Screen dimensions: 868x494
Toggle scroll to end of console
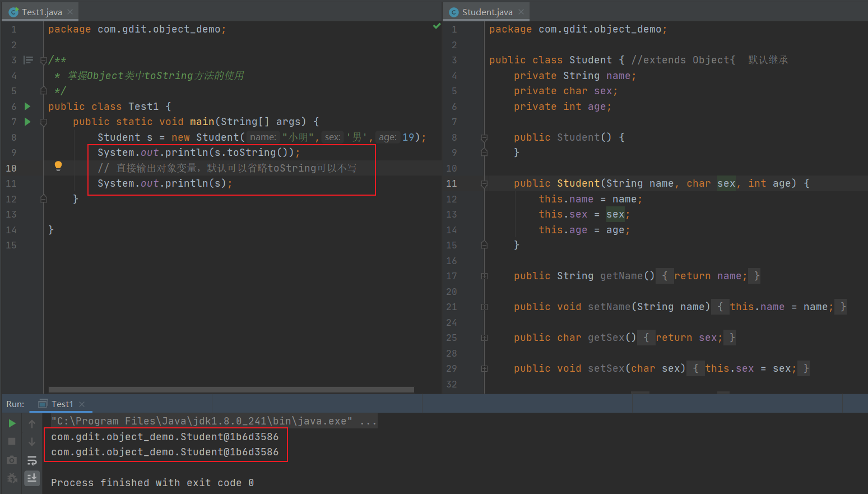point(32,478)
